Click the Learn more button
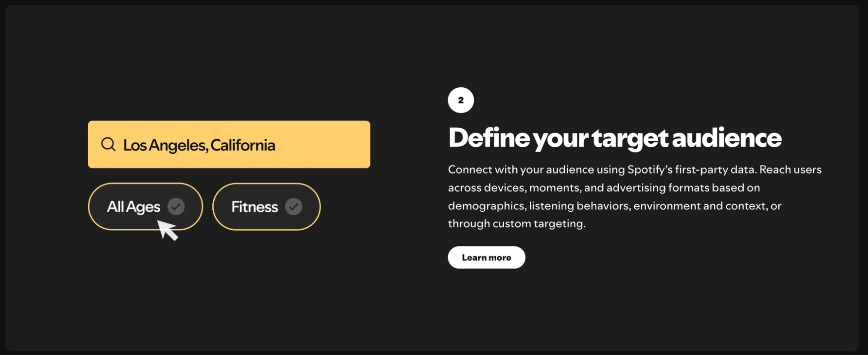The height and width of the screenshot is (355, 868). click(486, 257)
